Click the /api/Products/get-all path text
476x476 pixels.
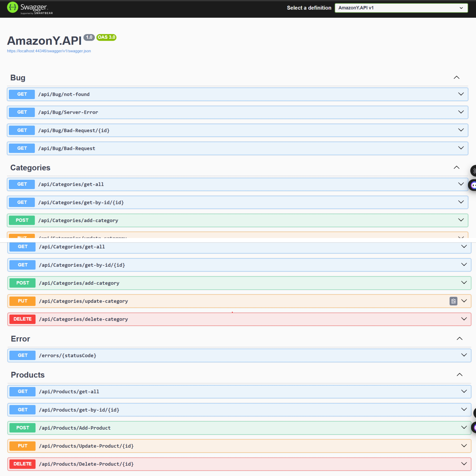click(69, 392)
